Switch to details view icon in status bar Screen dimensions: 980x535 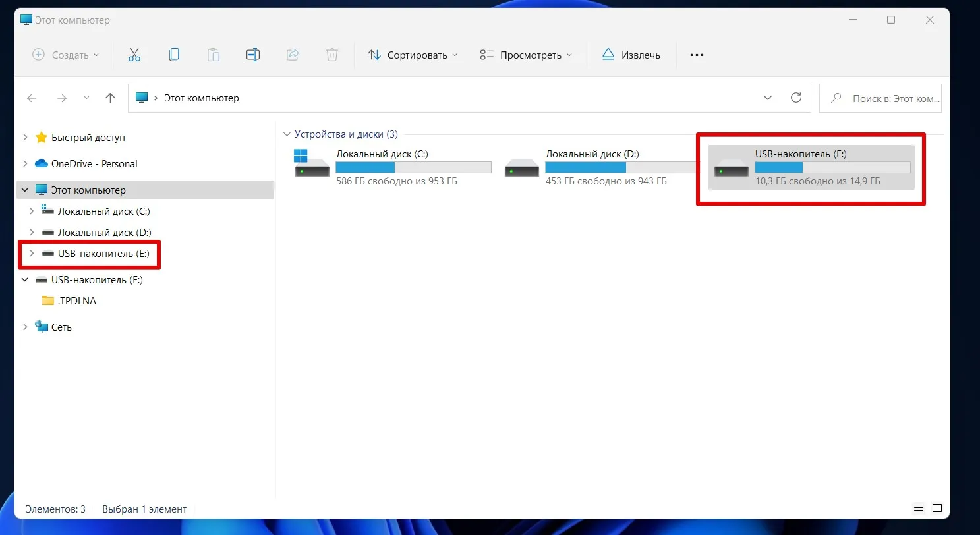pyautogui.click(x=919, y=509)
